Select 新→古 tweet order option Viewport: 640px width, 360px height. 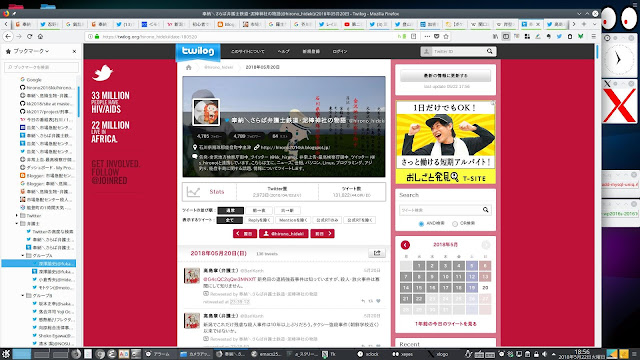(259, 211)
